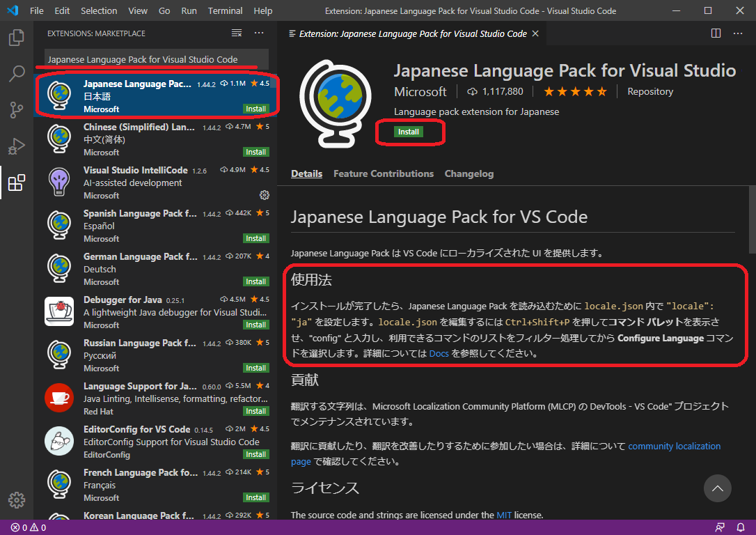The image size is (756, 535).
Task: Open the Run and Debug view
Action: [17, 146]
